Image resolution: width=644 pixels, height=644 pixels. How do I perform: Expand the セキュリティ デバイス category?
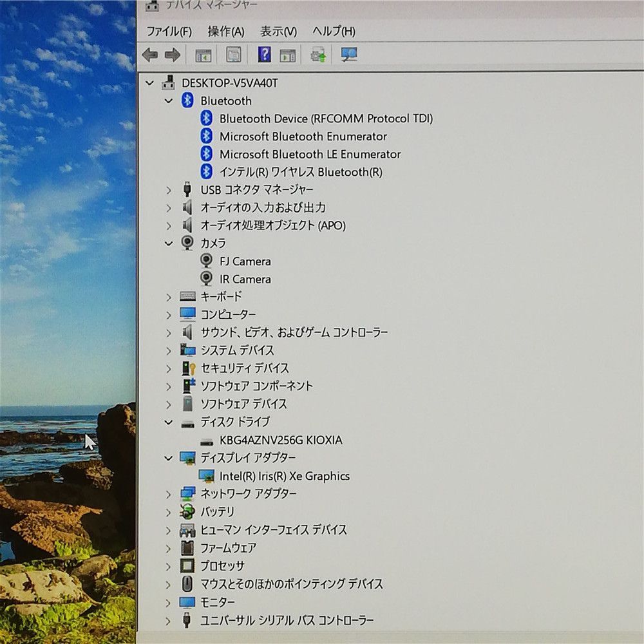pyautogui.click(x=168, y=369)
